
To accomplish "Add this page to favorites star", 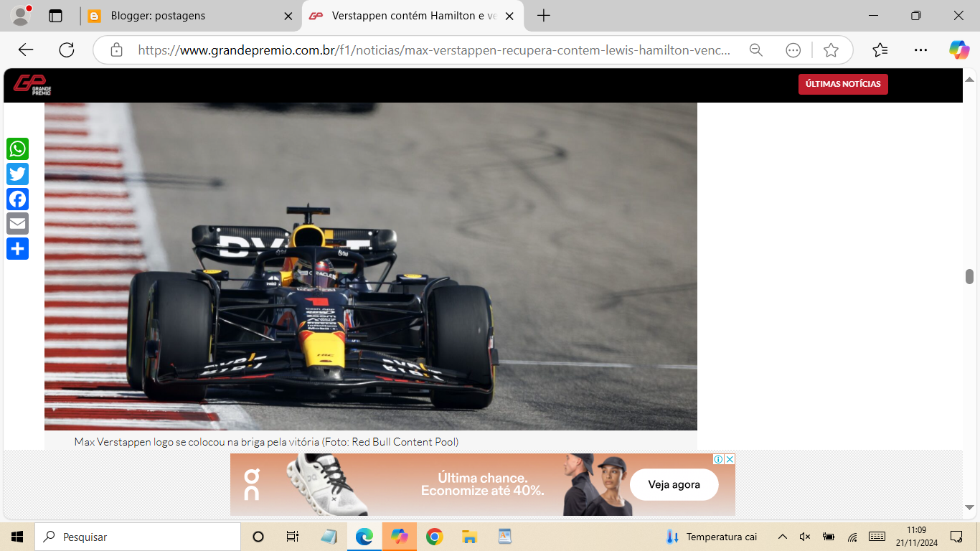I will (831, 50).
